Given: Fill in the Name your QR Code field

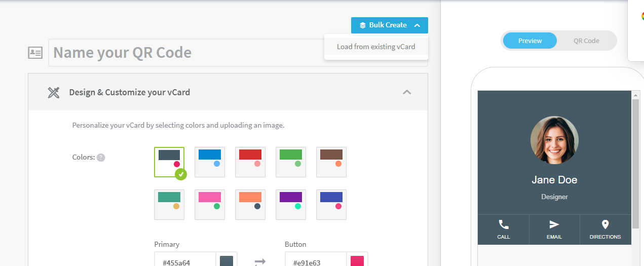Looking at the screenshot, I should (238, 53).
